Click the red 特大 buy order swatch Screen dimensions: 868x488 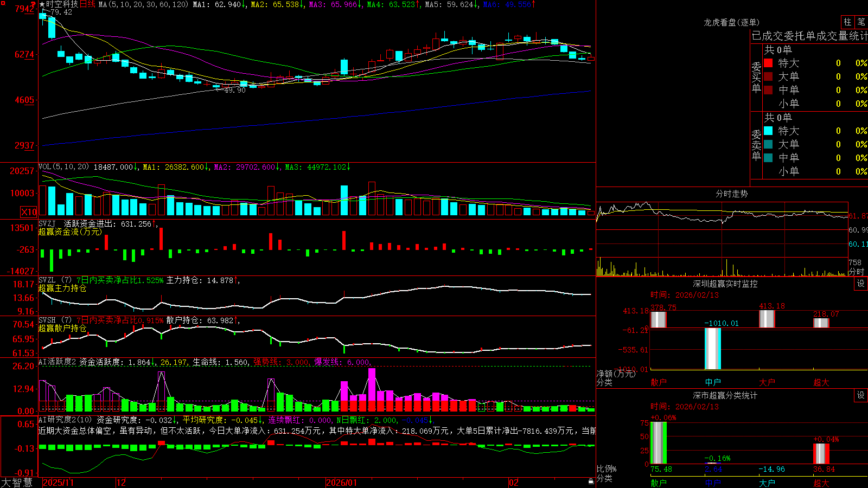tap(768, 63)
